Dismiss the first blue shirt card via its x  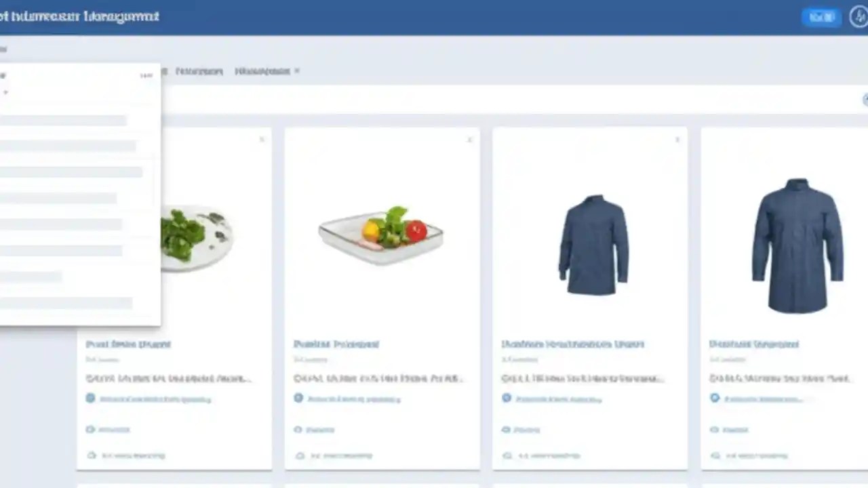677,140
